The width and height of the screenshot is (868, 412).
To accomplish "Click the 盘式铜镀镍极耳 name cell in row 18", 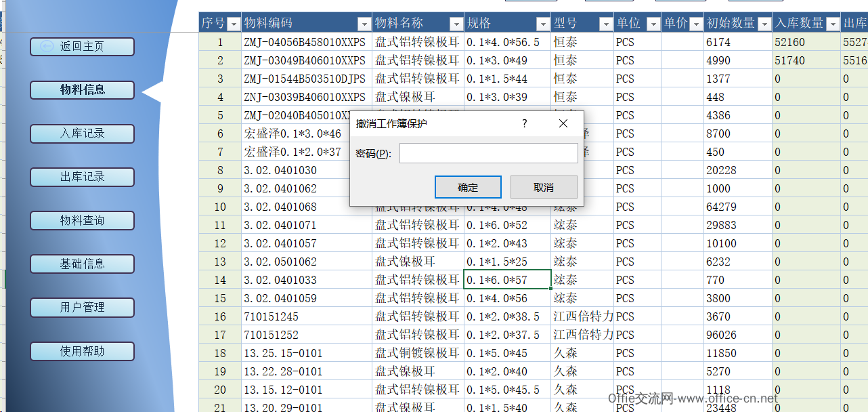I will (x=418, y=353).
